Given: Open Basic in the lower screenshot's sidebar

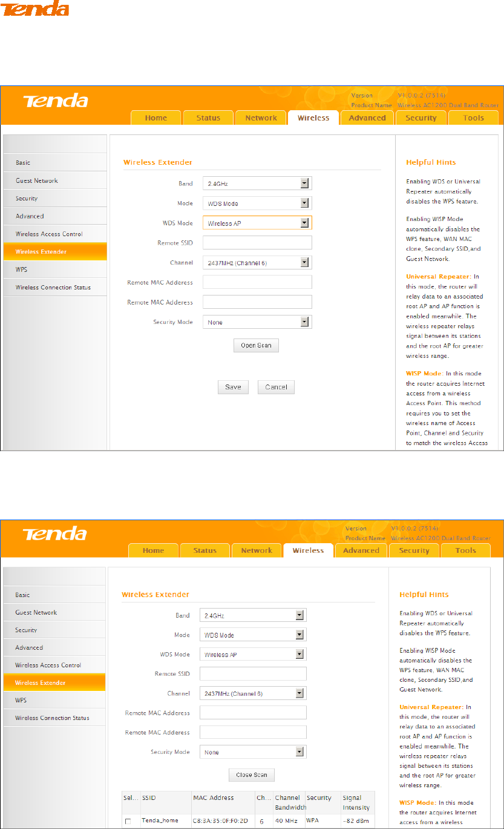Looking at the screenshot, I should coord(54,595).
